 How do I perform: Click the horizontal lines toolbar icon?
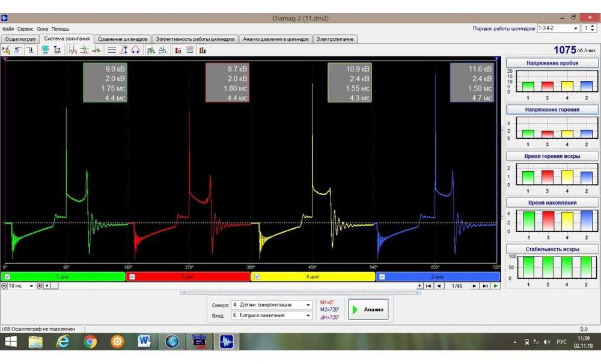[112, 50]
